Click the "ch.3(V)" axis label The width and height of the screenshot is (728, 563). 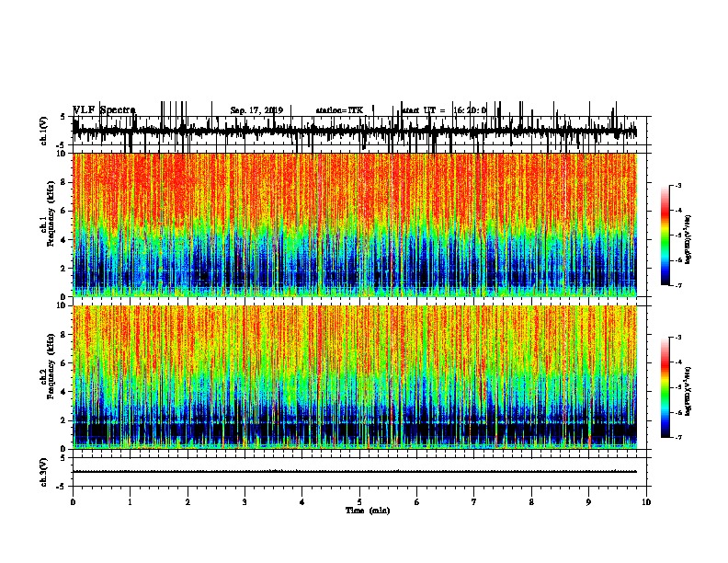(44, 472)
